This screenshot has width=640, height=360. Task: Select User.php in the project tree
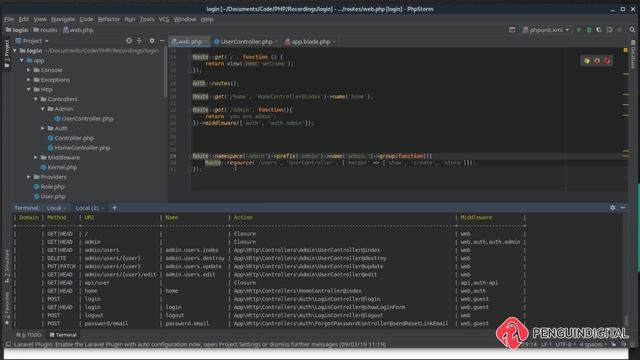tap(49, 196)
